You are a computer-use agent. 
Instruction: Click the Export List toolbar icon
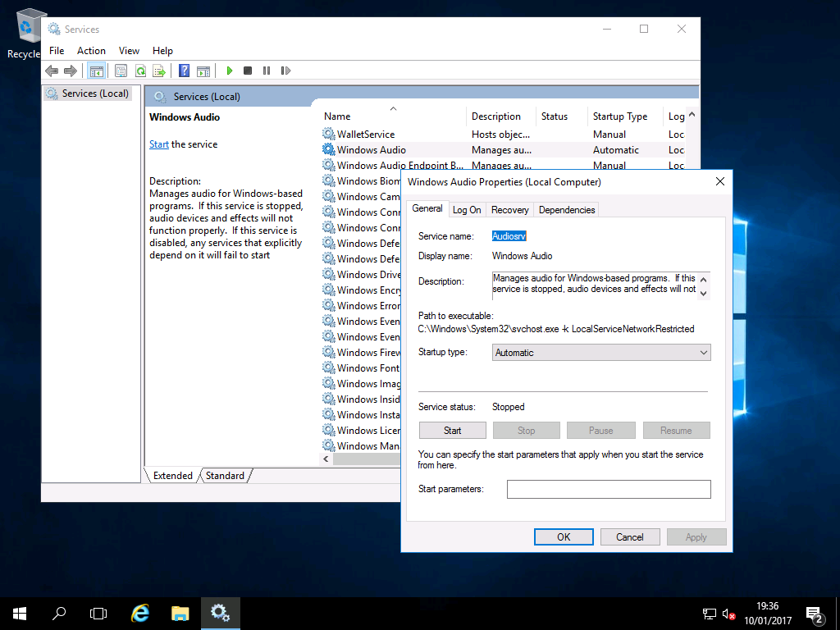[x=159, y=71]
